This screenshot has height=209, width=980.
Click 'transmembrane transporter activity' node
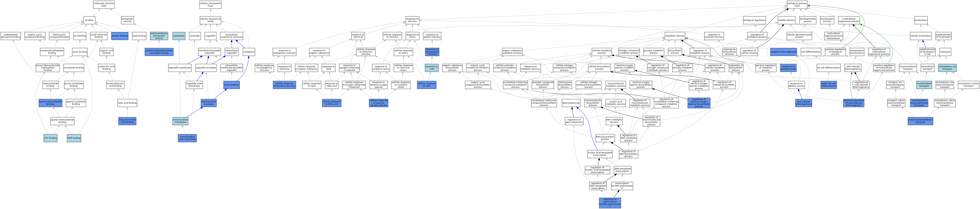coord(159,36)
